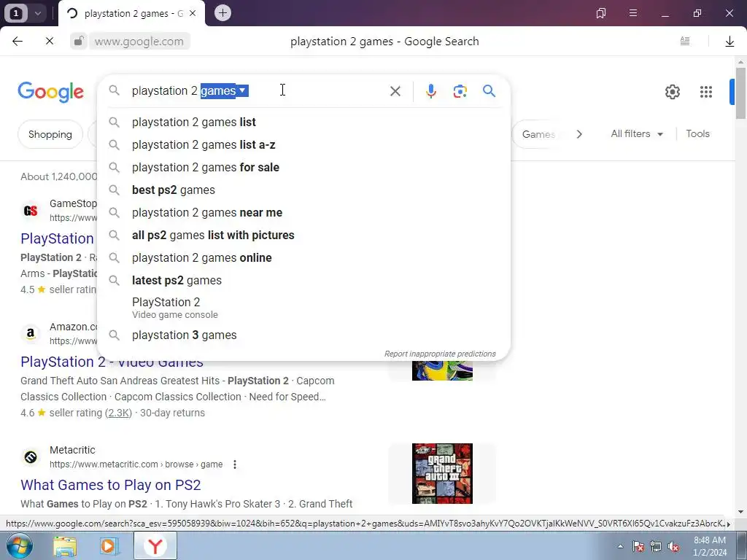Click the muted volume tray icon

click(x=673, y=546)
